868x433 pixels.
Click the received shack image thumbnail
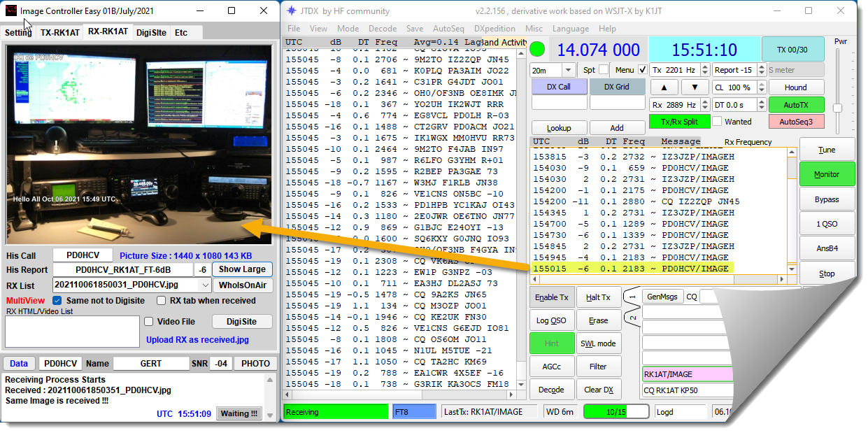[138, 144]
